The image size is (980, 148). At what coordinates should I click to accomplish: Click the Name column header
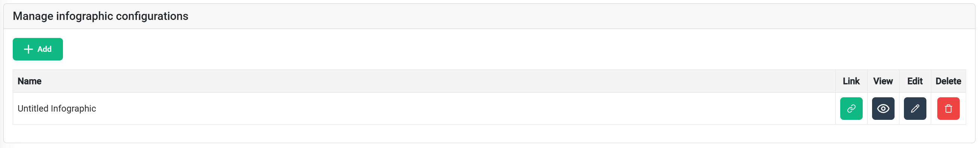[29, 81]
